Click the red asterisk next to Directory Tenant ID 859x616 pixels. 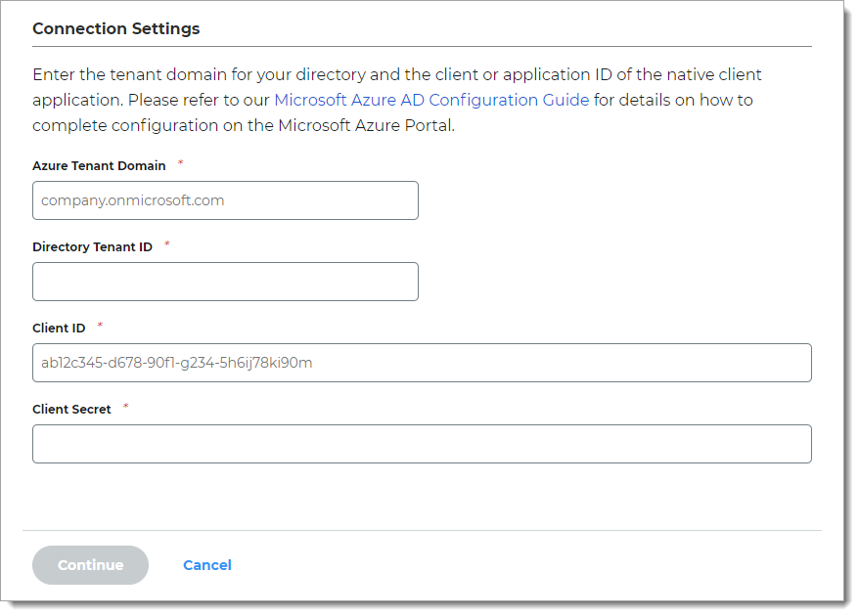(167, 244)
